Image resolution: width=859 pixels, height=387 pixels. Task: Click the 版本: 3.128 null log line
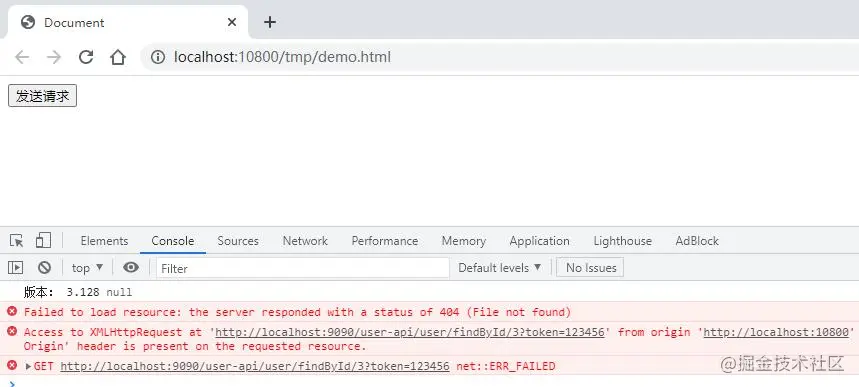point(78,292)
